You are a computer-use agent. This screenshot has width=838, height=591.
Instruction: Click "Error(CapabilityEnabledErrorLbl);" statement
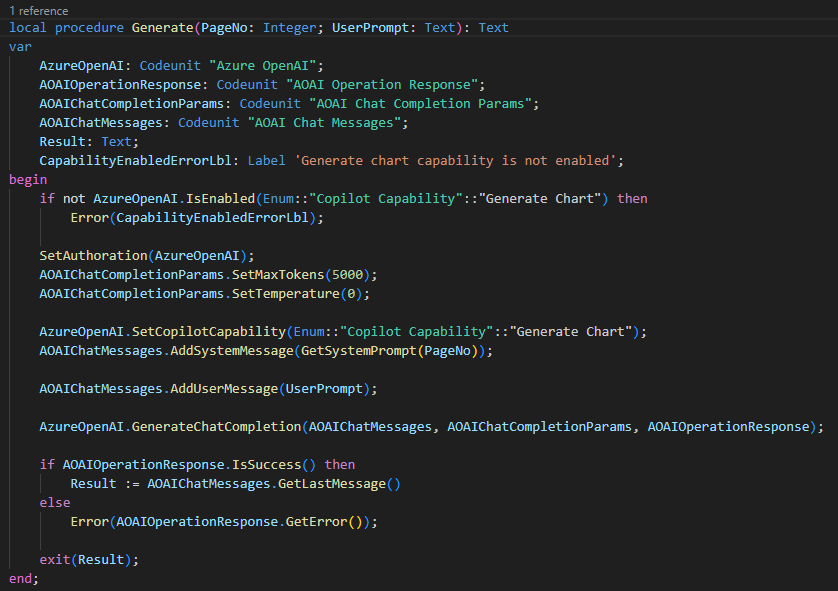[x=197, y=217]
